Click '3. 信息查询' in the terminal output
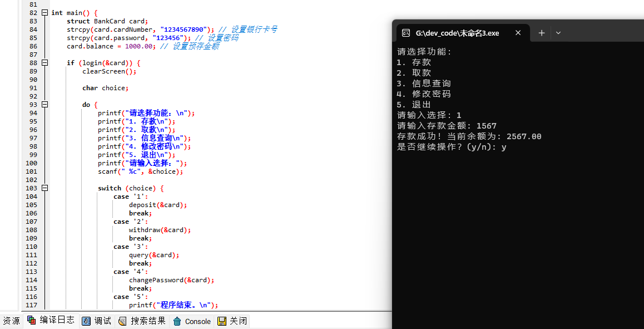Screen dimensions: 644x329 click(424, 84)
